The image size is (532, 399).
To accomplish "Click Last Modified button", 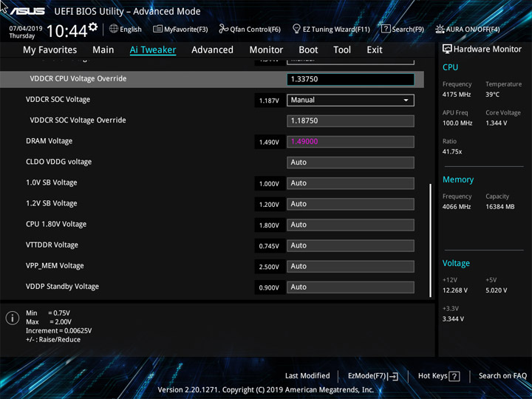I will click(x=307, y=376).
